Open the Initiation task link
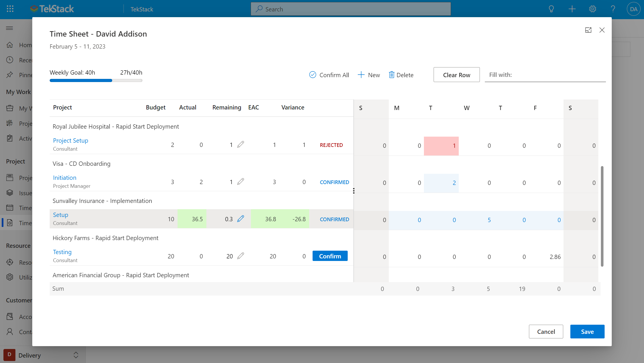 click(65, 178)
